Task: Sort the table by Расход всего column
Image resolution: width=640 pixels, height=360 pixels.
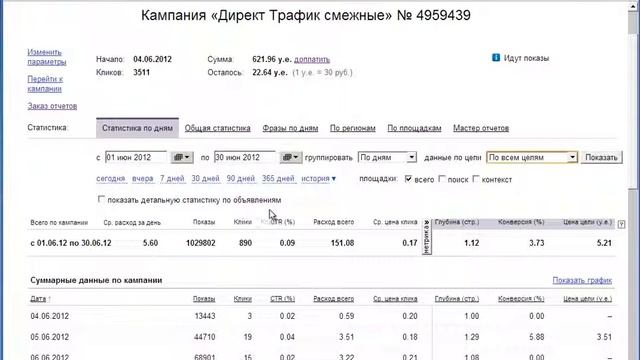Action: (333, 299)
